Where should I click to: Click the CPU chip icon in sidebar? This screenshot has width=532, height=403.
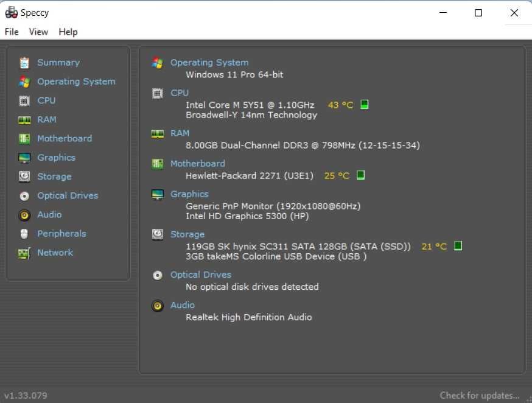point(24,101)
